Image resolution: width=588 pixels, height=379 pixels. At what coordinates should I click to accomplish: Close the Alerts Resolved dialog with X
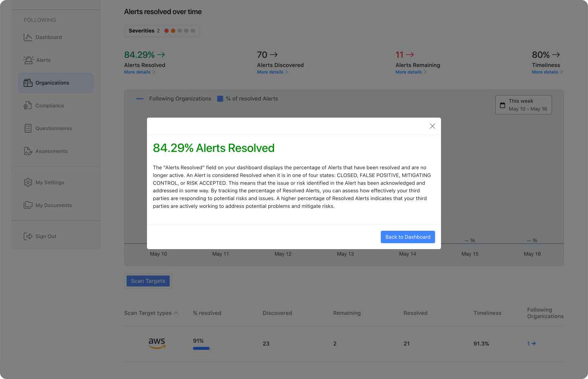pyautogui.click(x=432, y=126)
